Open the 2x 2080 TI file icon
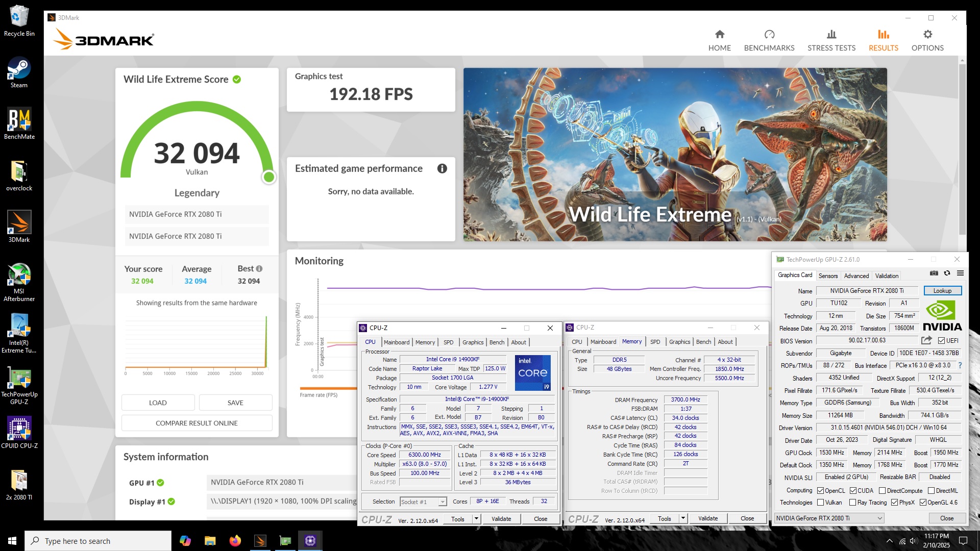Image resolution: width=980 pixels, height=551 pixels. pyautogui.click(x=19, y=484)
